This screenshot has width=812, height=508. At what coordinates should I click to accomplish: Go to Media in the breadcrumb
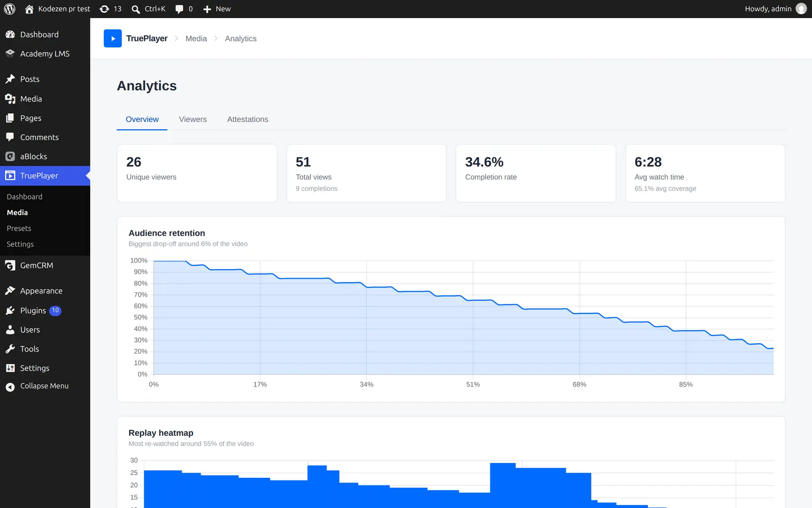point(196,38)
